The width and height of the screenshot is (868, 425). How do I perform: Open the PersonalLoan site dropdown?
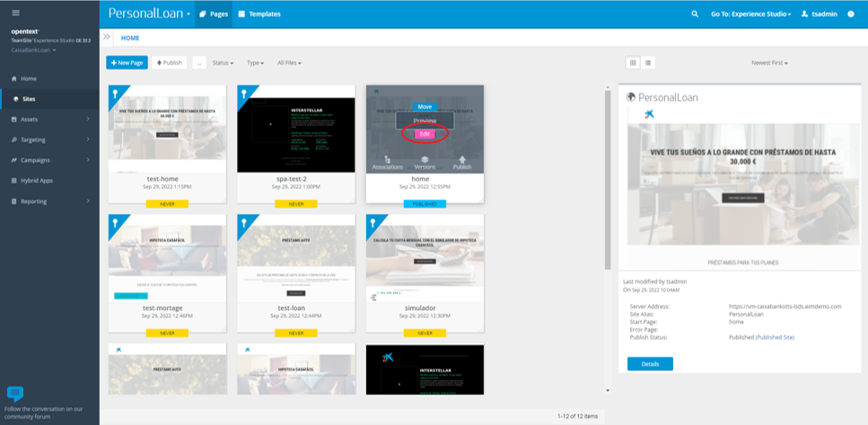pos(150,13)
